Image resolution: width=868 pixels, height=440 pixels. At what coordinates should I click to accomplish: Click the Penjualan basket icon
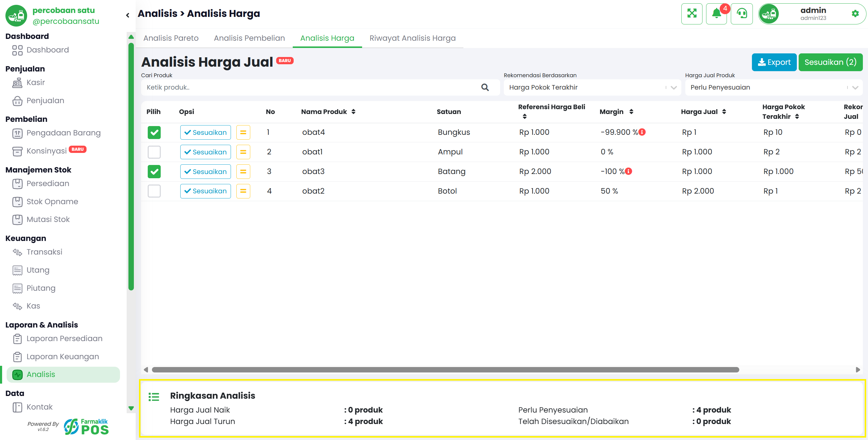coord(17,101)
